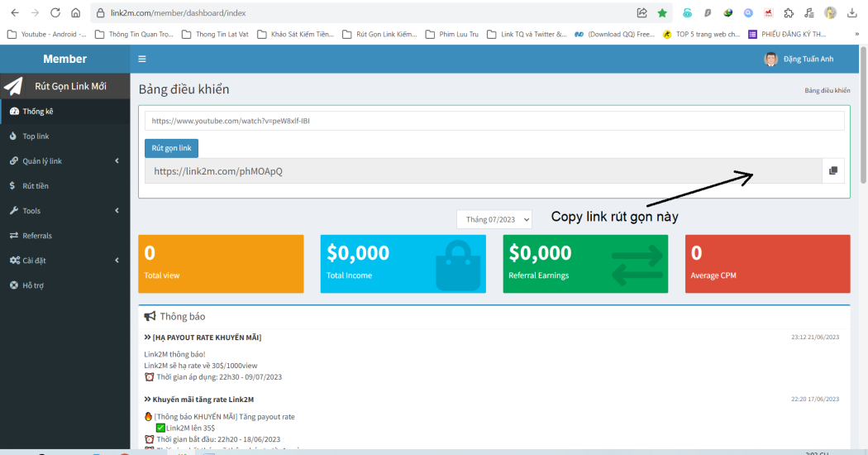
Task: Click the browser address bar URL
Action: pyautogui.click(x=178, y=12)
